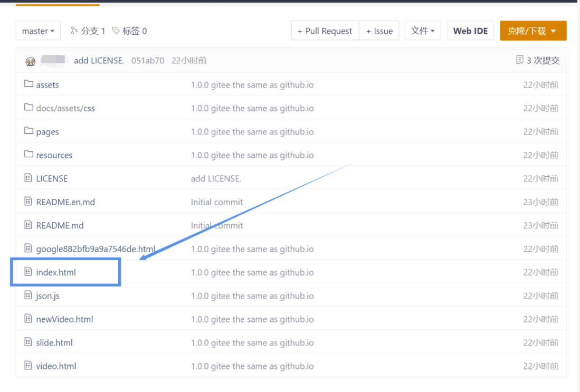This screenshot has width=580, height=392.
Task: Click the + Issue button
Action: click(379, 31)
